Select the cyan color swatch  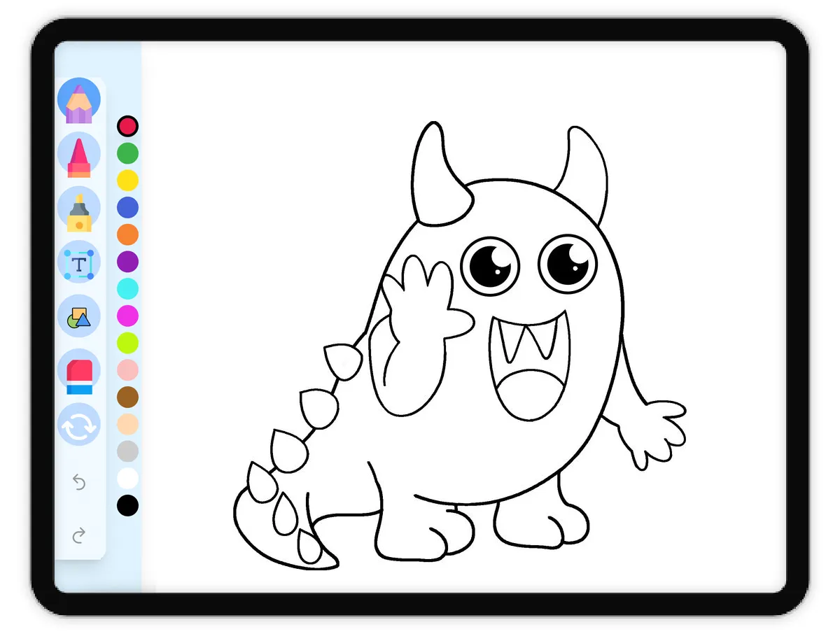[127, 288]
